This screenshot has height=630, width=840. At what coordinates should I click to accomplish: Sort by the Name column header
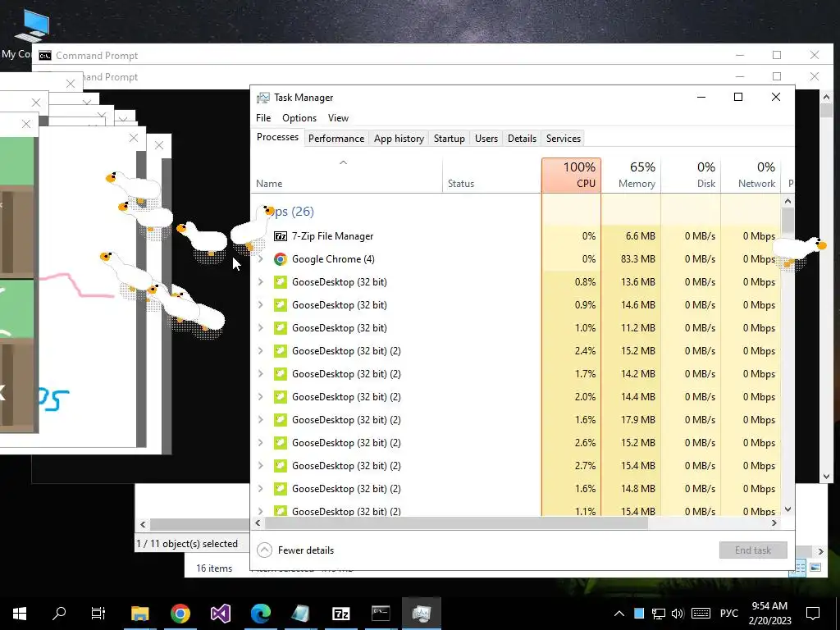click(347, 176)
